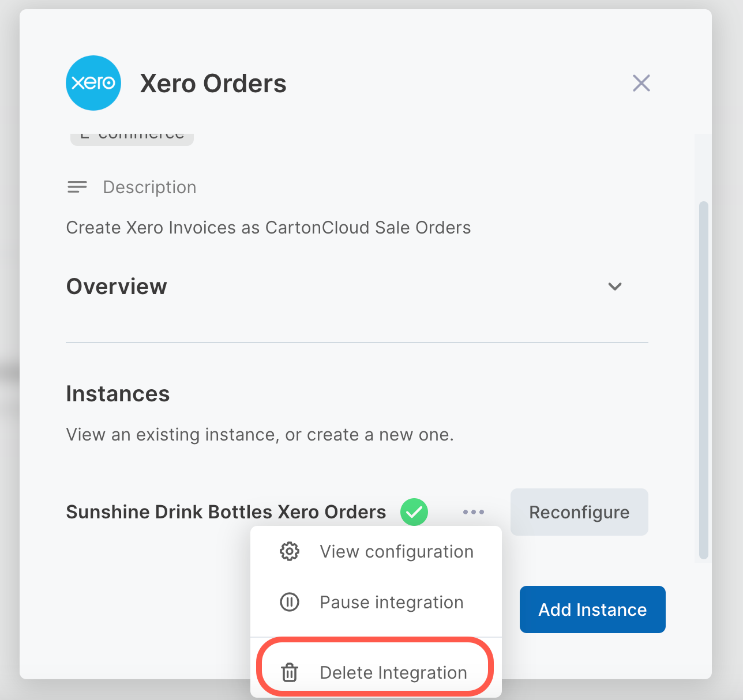Image resolution: width=743 pixels, height=700 pixels.
Task: Select View configuration from the menu
Action: click(x=396, y=551)
